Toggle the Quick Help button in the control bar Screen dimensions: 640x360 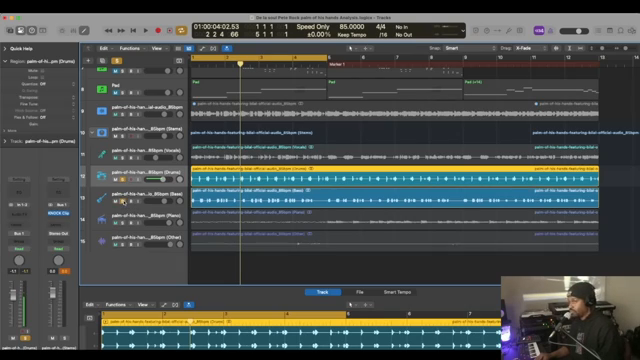tap(31, 31)
